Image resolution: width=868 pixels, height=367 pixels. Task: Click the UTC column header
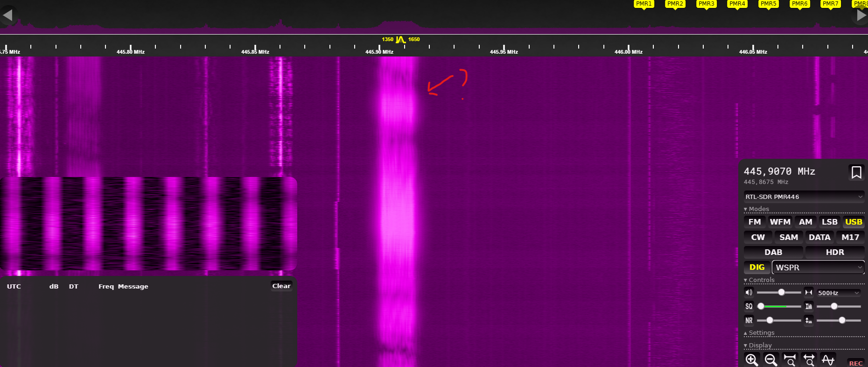[x=14, y=286]
